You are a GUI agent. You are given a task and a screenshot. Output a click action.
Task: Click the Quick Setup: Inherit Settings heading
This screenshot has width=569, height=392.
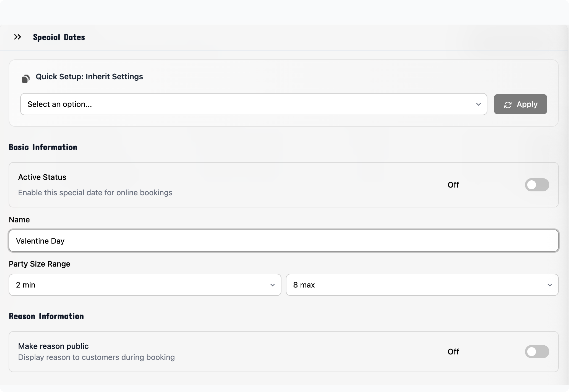(89, 77)
